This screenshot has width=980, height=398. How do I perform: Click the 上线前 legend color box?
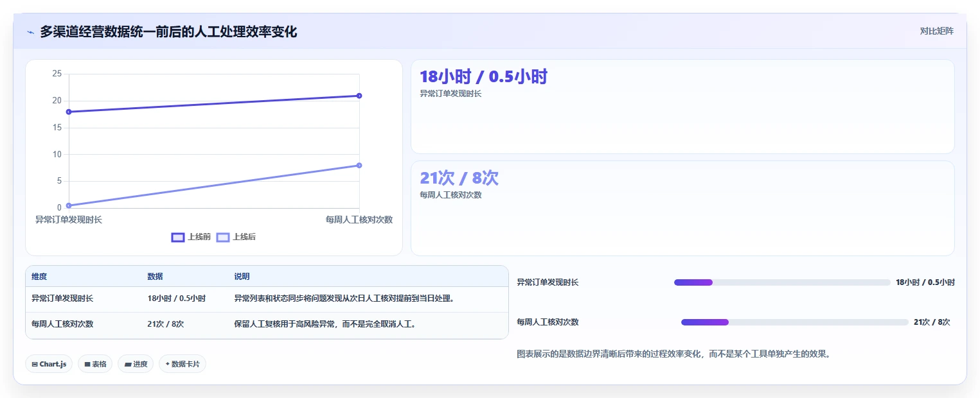click(177, 238)
